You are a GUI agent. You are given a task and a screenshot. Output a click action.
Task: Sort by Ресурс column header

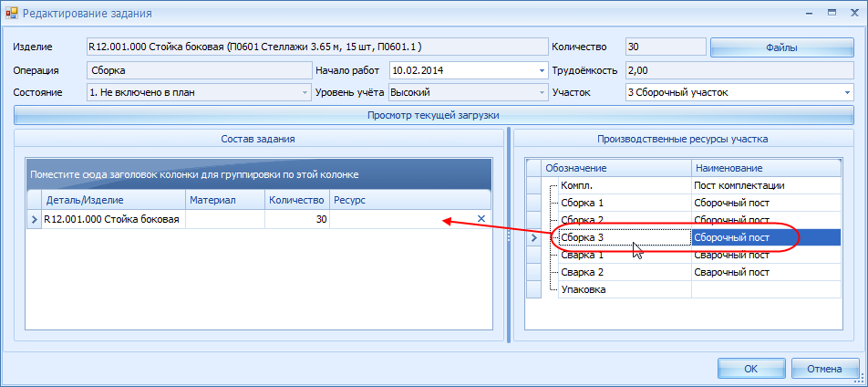(409, 200)
